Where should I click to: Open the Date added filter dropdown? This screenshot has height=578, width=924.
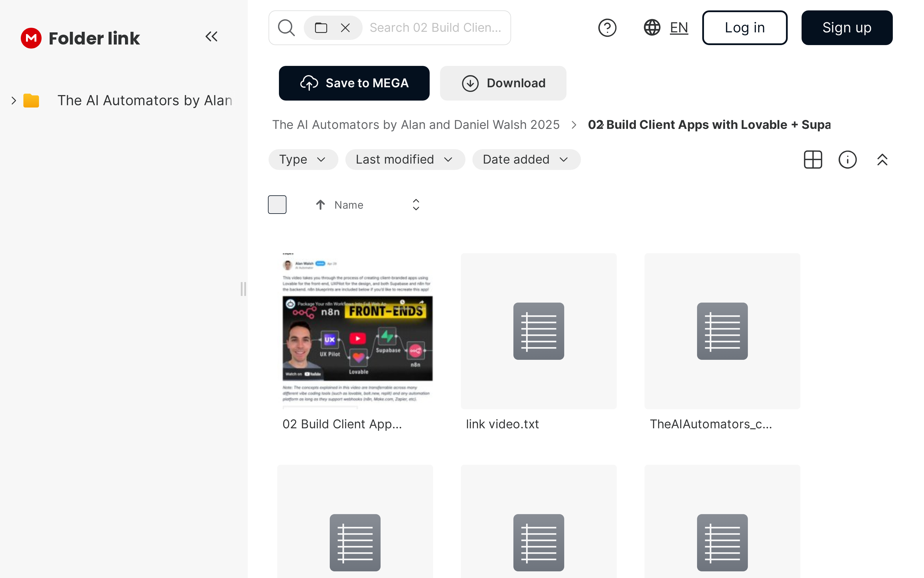(526, 160)
